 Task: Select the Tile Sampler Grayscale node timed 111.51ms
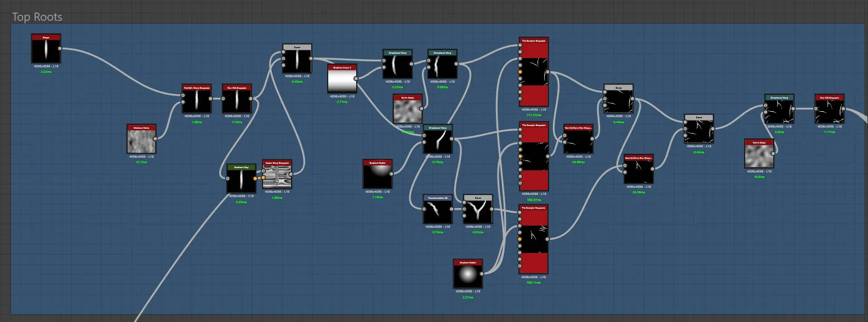click(x=534, y=72)
